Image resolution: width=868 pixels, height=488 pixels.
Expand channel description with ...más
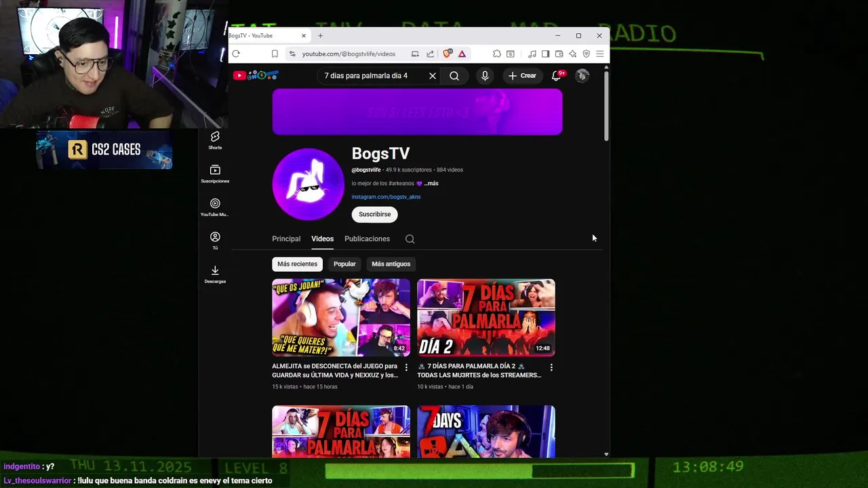point(431,184)
